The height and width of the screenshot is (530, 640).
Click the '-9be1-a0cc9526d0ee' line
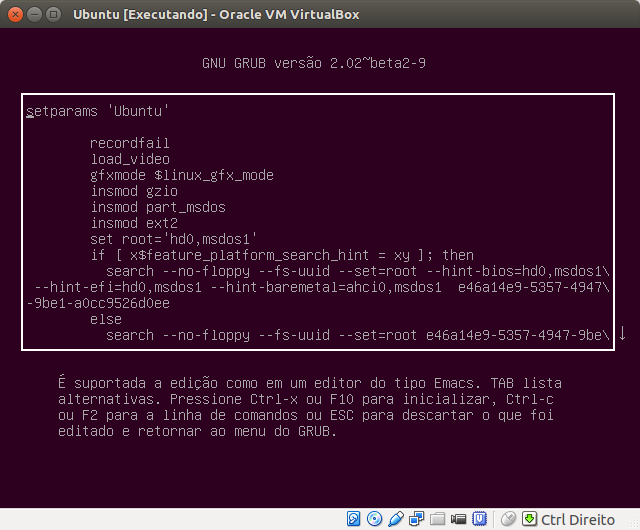pyautogui.click(x=98, y=303)
